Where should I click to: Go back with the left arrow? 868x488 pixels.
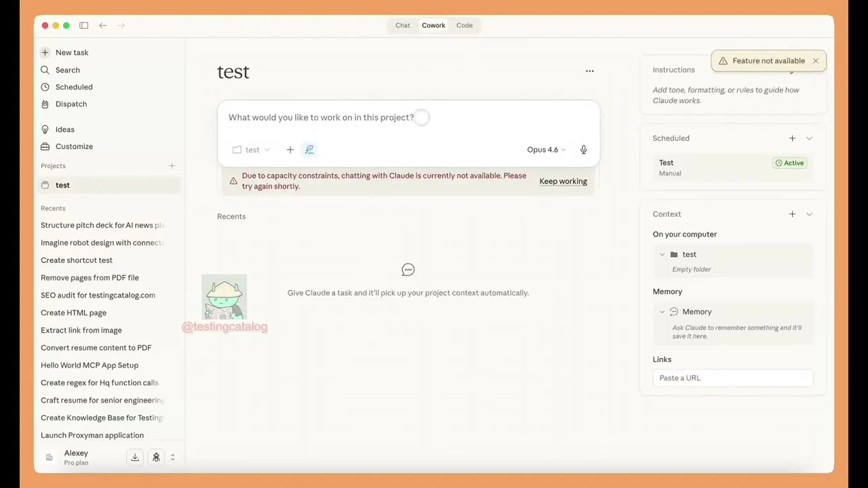tap(102, 26)
